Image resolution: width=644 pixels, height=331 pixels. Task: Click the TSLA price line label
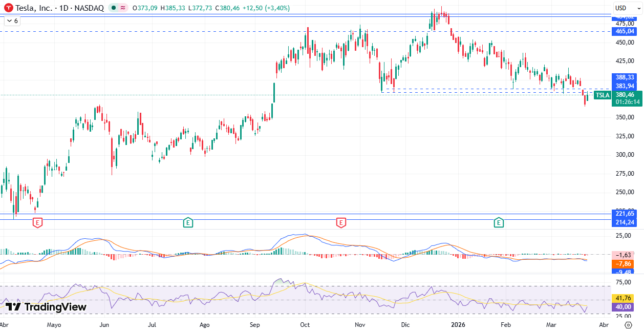coord(603,95)
